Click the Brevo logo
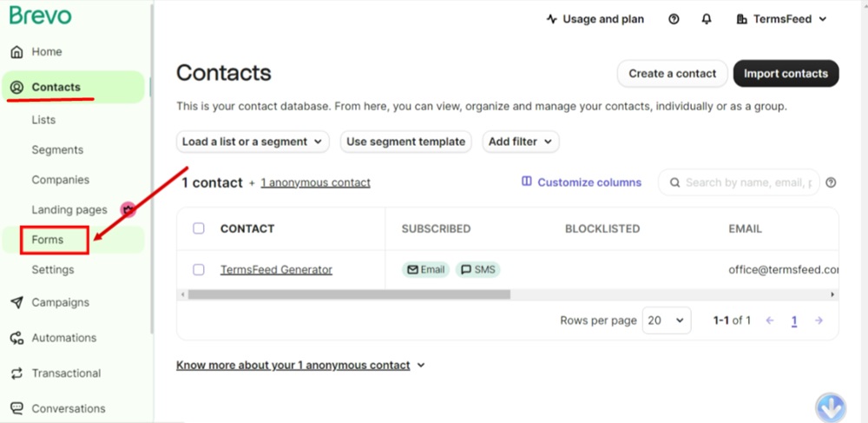 [x=41, y=16]
